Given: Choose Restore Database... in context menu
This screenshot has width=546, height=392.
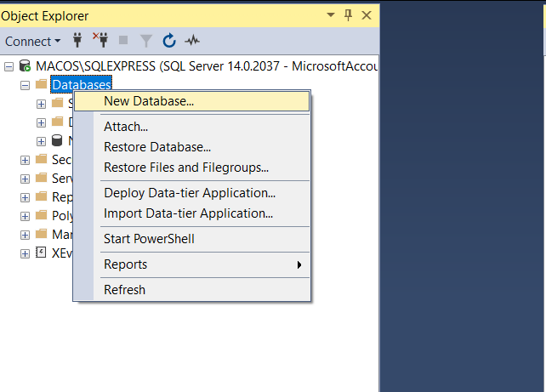Looking at the screenshot, I should pos(156,147).
